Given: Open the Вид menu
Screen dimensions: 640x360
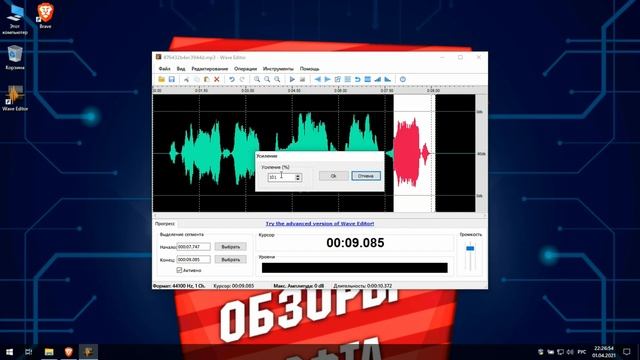Looking at the screenshot, I should coord(181,69).
